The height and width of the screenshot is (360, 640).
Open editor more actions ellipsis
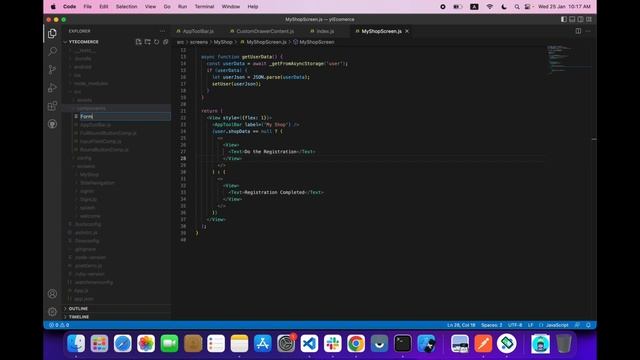pyautogui.click(x=588, y=31)
